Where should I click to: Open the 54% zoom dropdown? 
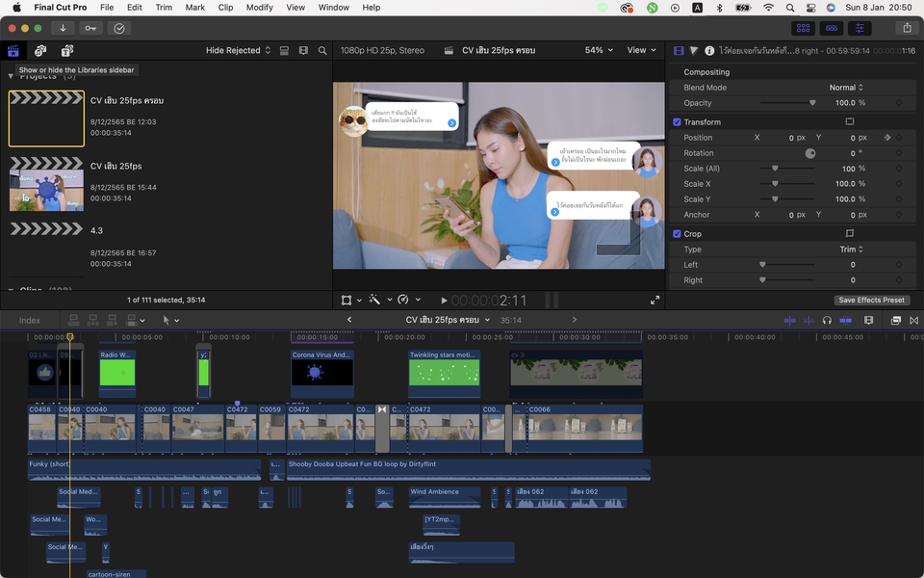pyautogui.click(x=599, y=50)
